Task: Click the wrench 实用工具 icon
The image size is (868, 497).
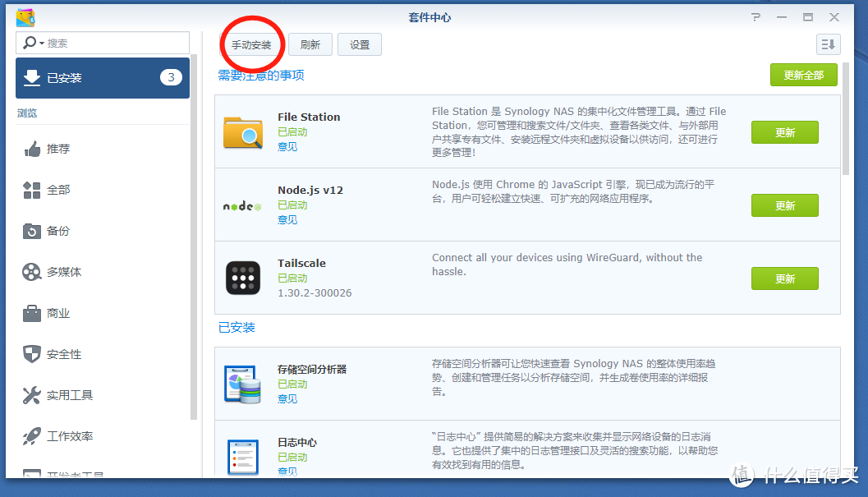Action: pyautogui.click(x=31, y=395)
